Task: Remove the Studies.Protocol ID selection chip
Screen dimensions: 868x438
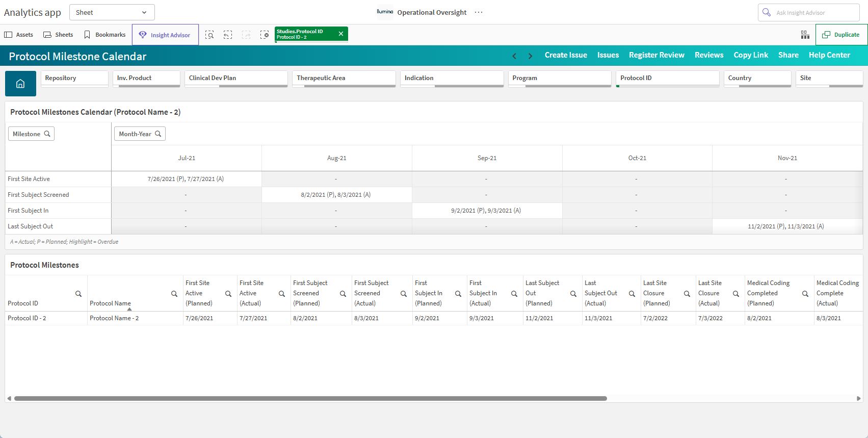Action: click(x=341, y=34)
